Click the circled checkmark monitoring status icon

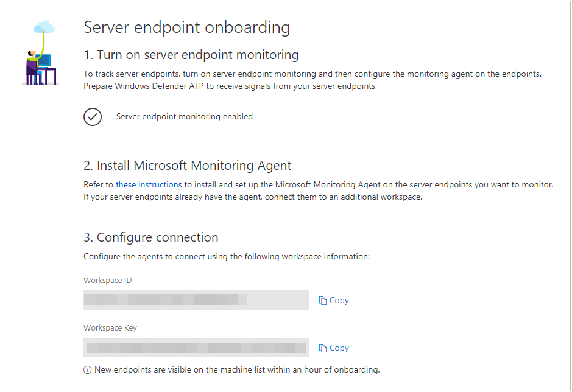coord(93,117)
